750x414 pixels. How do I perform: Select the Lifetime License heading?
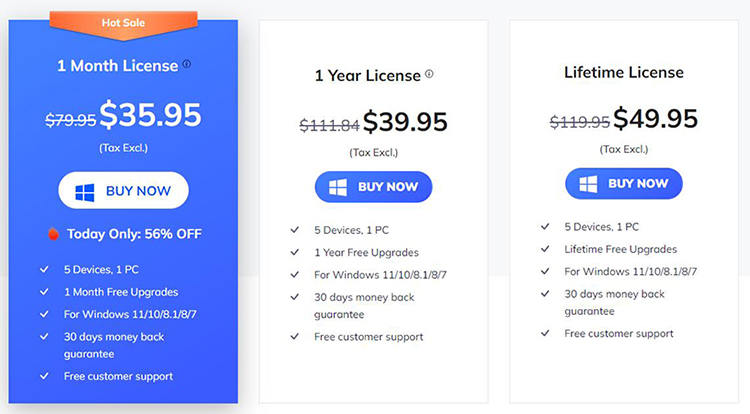(623, 72)
